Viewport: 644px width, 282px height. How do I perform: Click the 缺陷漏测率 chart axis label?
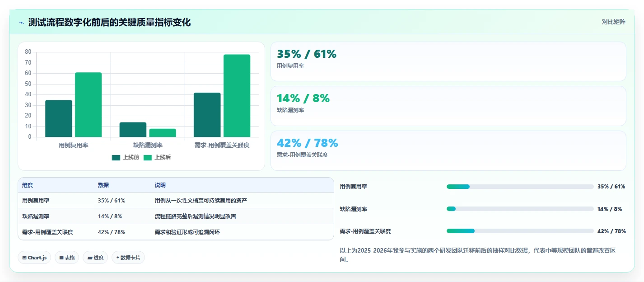[x=148, y=145]
